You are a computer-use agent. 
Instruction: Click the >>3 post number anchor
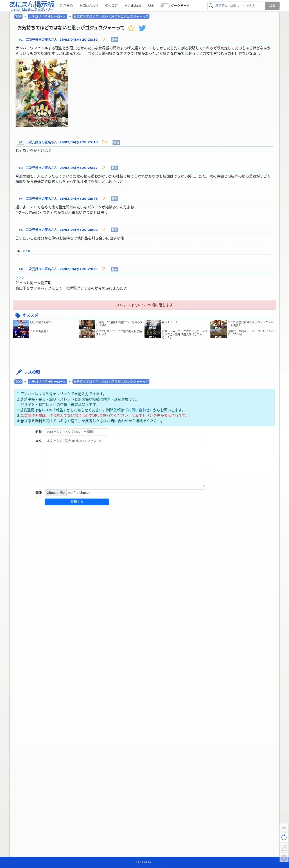point(20,168)
